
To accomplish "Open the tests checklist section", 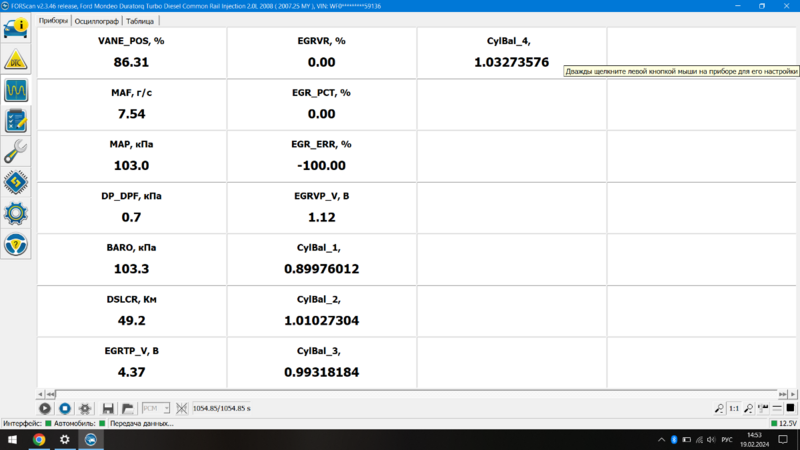I will 16,121.
